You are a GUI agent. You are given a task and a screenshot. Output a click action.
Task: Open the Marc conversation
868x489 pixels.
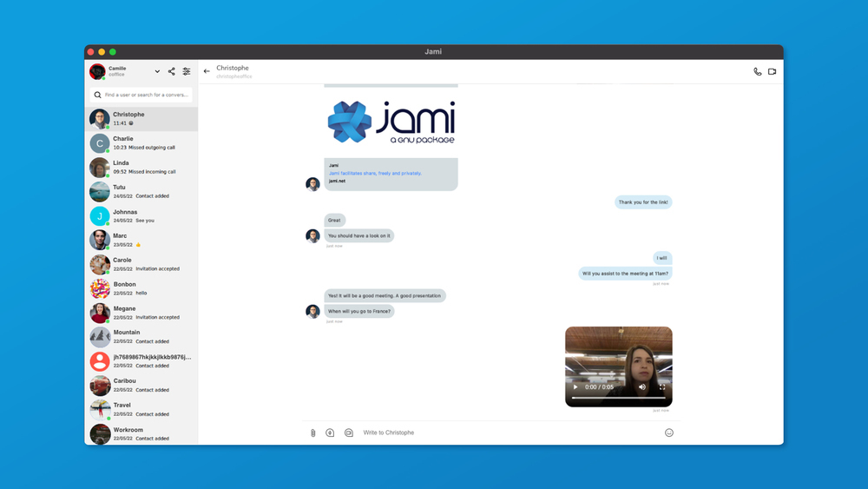[x=141, y=241]
